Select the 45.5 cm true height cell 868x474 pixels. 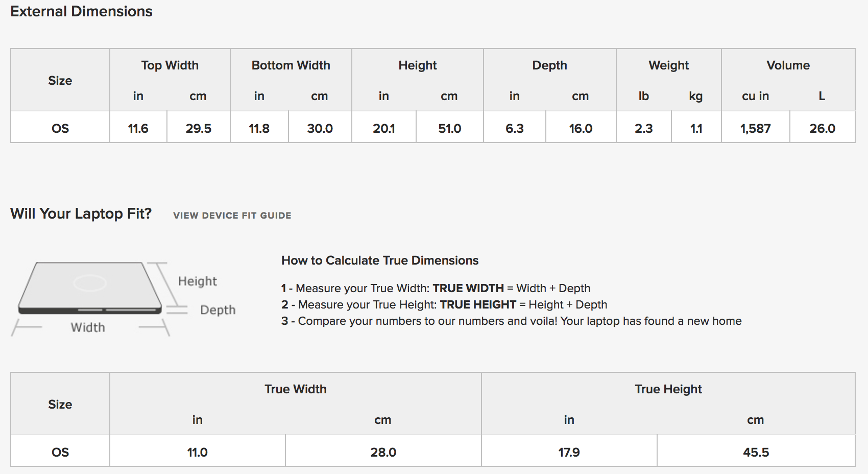tap(756, 452)
